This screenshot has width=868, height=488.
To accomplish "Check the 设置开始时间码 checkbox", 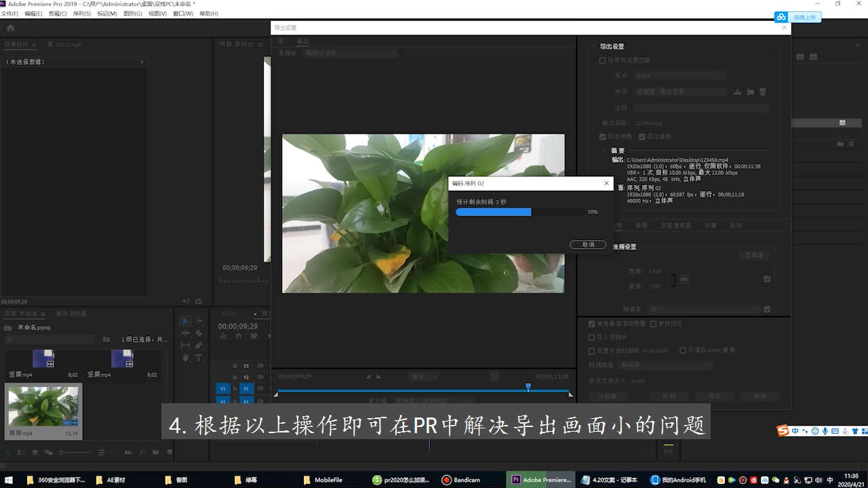I will pos(592,350).
